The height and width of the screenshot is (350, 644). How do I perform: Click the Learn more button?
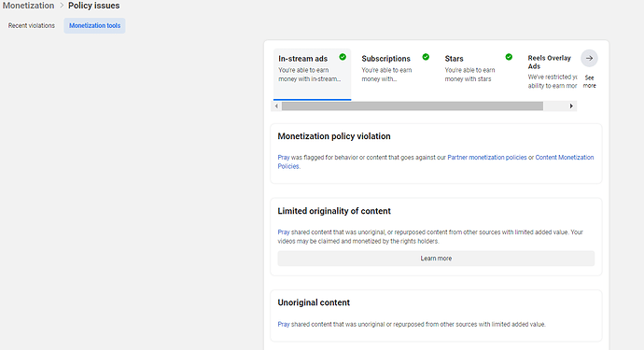(436, 259)
